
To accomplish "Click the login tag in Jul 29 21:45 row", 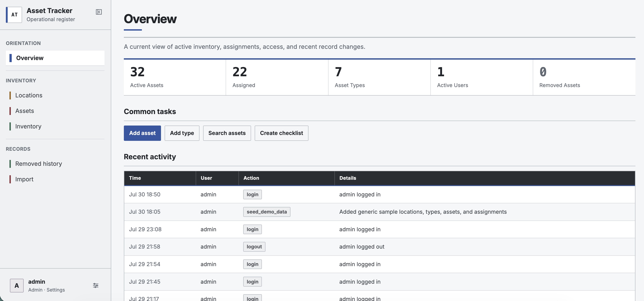I will point(252,282).
